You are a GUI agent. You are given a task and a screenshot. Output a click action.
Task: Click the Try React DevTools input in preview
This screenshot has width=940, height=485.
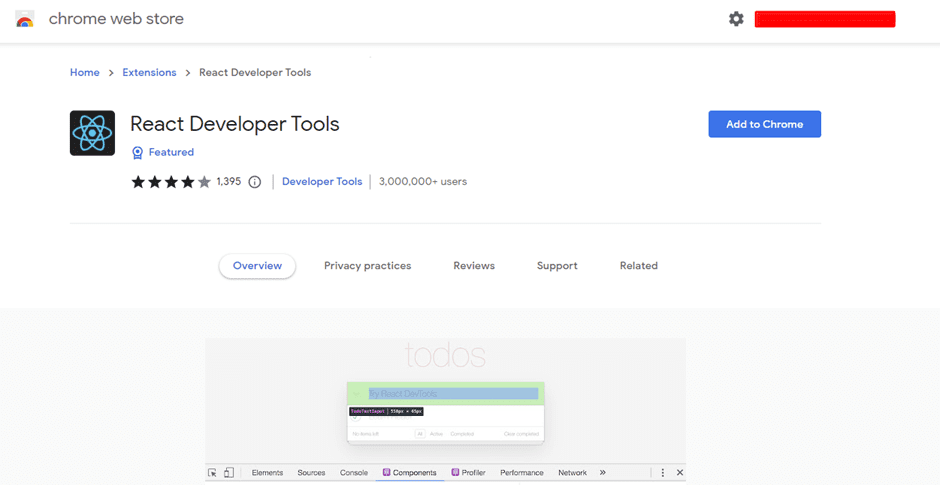tap(453, 394)
